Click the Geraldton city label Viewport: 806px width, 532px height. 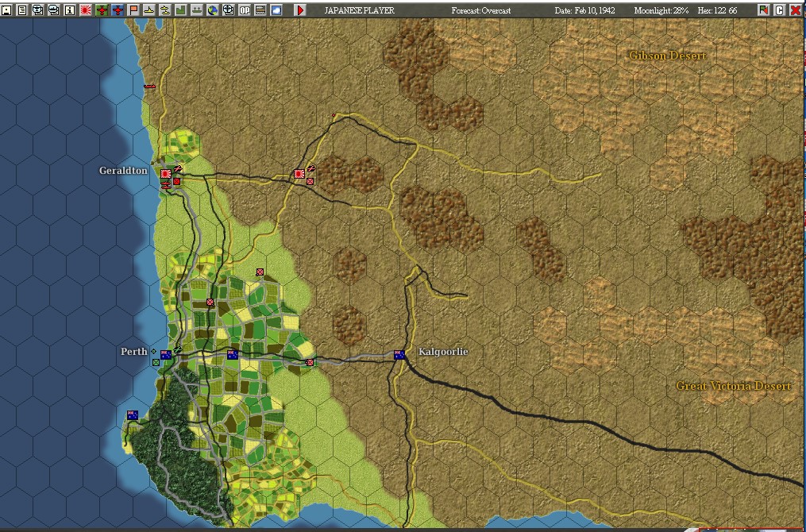point(123,171)
